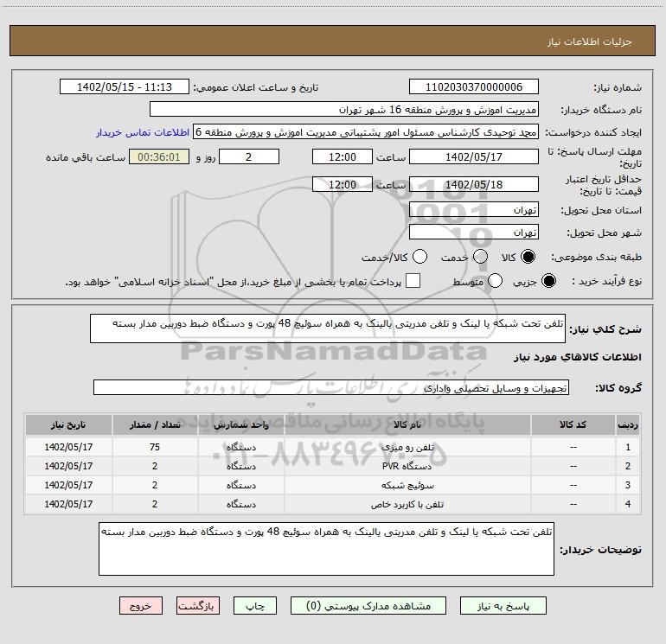The width and height of the screenshot is (666, 644).
Task: Click the buyer organization name field
Action: click(x=344, y=110)
